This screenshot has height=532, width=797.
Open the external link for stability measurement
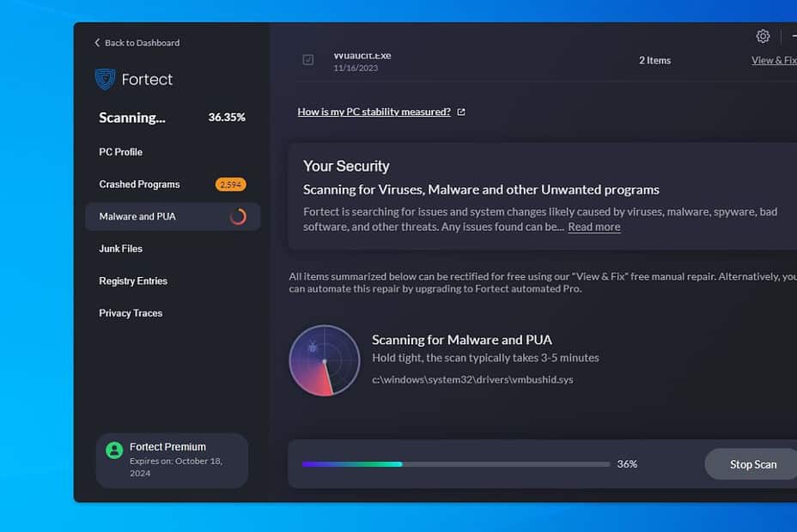(460, 112)
